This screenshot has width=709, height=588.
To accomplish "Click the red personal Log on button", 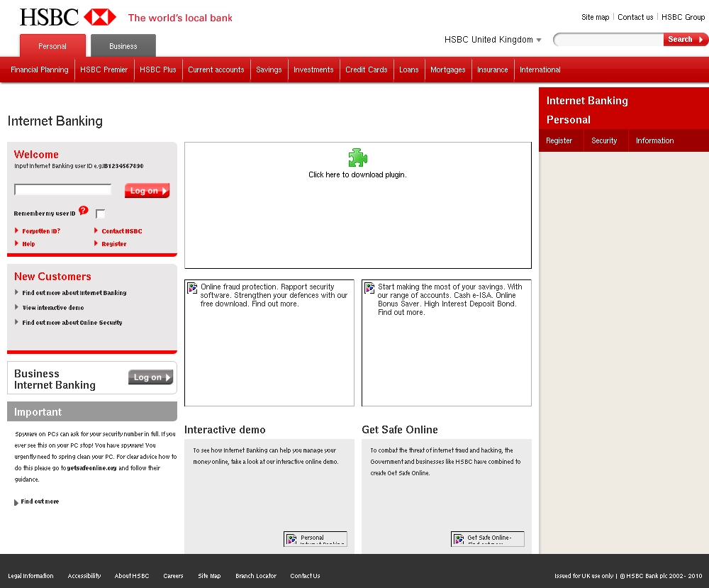I will click(147, 190).
